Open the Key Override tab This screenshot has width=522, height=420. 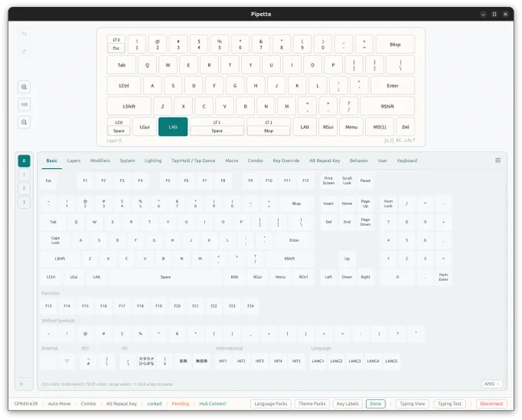point(286,160)
